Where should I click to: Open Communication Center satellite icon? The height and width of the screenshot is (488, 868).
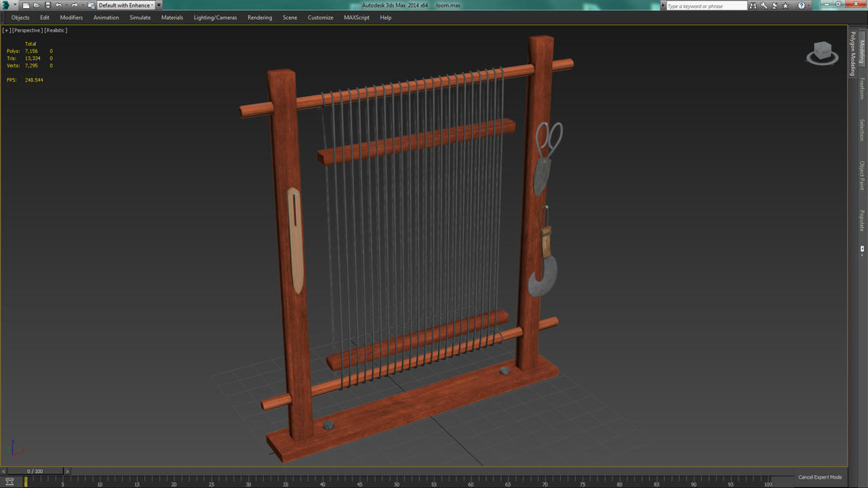tap(775, 5)
